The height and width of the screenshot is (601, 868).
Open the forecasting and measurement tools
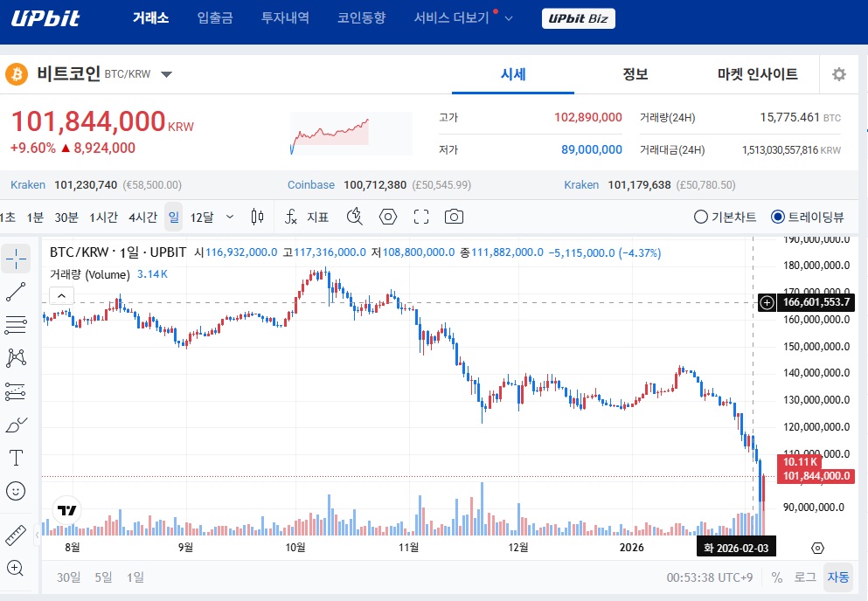pos(16,391)
